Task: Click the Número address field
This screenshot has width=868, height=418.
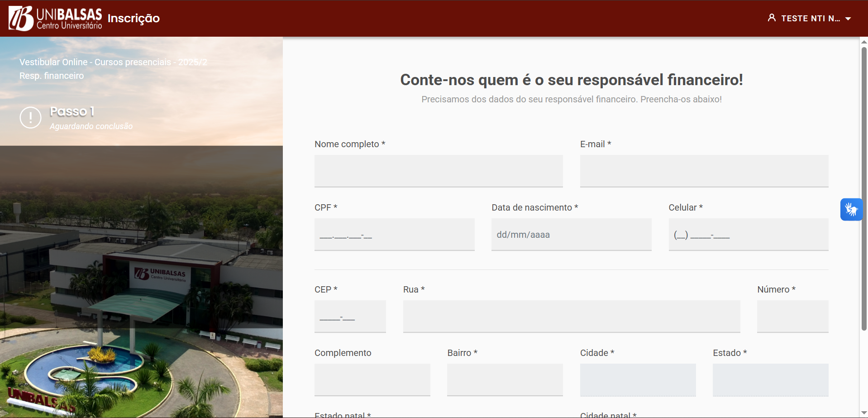Action: click(x=792, y=316)
